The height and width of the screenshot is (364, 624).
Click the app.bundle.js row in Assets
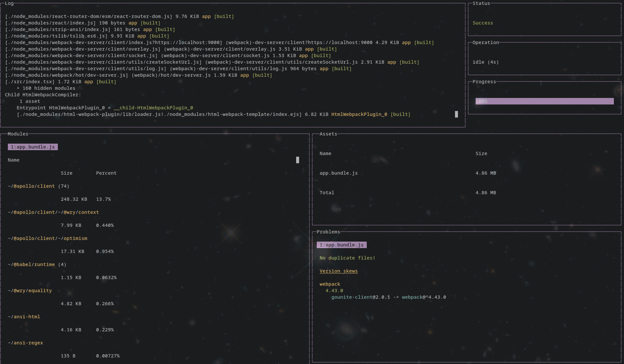pyautogui.click(x=338, y=173)
